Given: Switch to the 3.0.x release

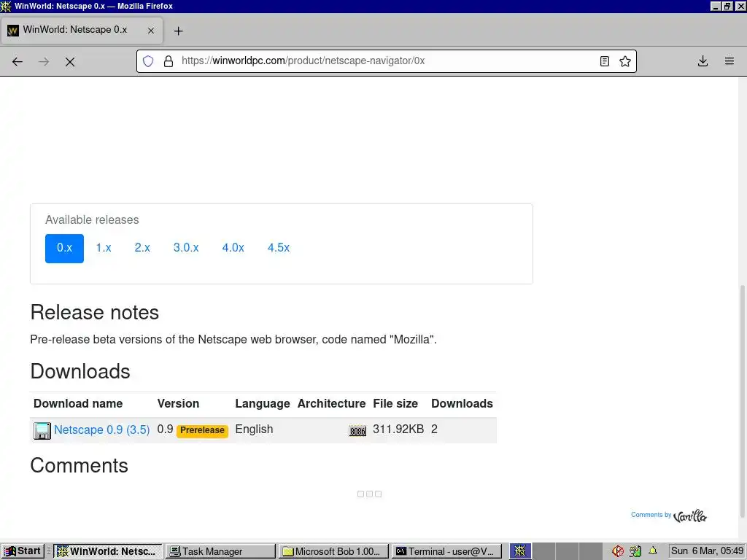Looking at the screenshot, I should 186,248.
